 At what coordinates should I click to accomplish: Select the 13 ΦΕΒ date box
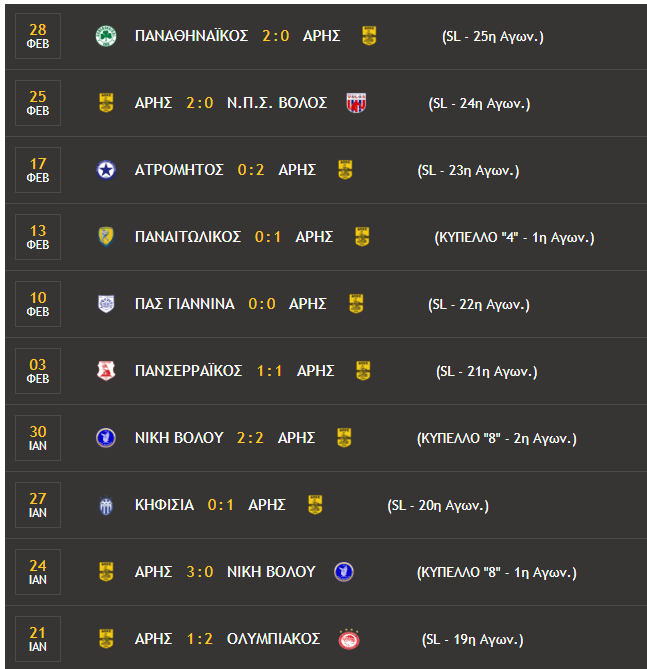pos(38,237)
